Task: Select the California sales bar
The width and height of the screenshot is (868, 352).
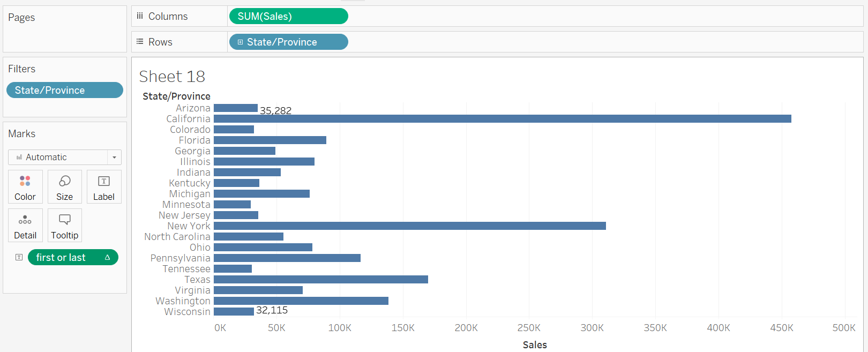Action: click(x=503, y=118)
